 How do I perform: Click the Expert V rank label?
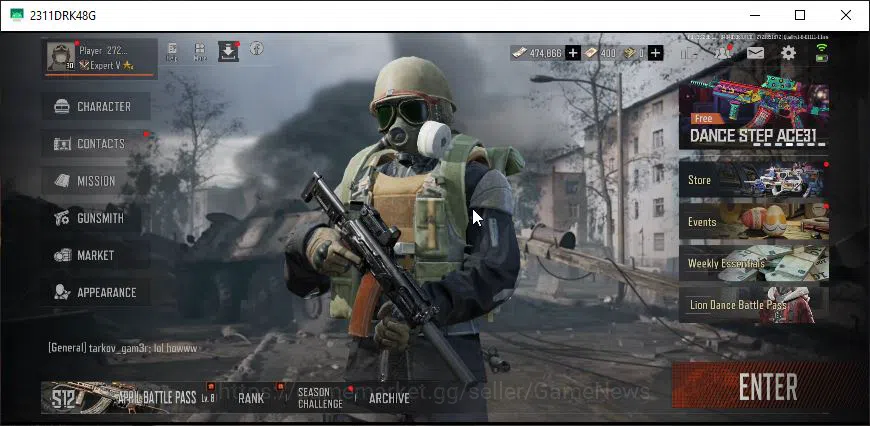click(x=107, y=65)
